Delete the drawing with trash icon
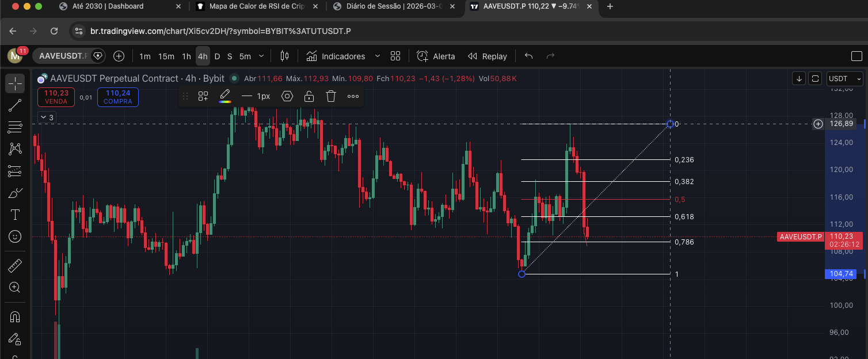 point(330,96)
